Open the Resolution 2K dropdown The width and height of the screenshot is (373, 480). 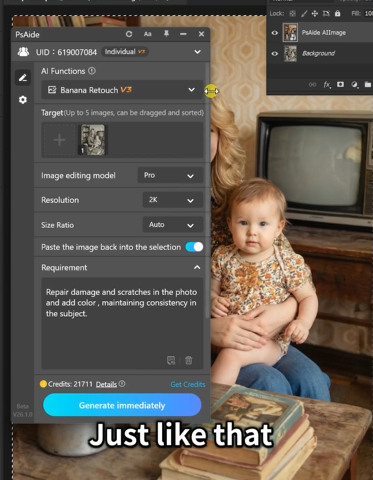click(x=173, y=200)
